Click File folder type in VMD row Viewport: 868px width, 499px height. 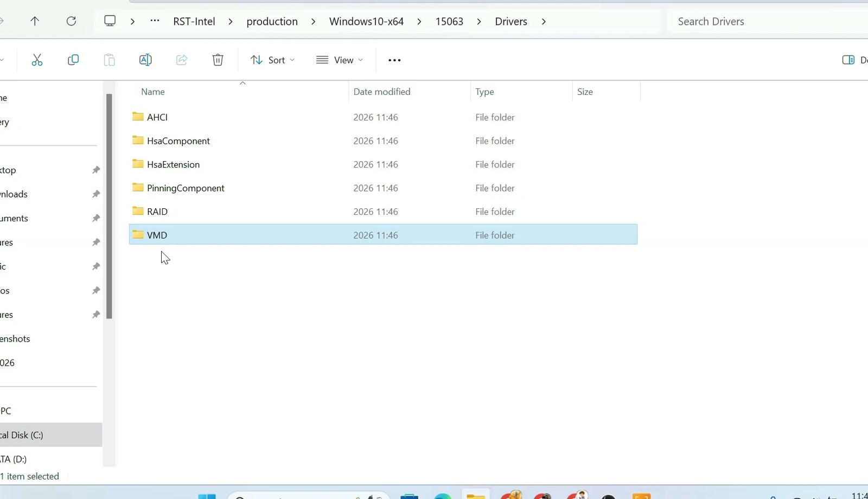(x=495, y=235)
